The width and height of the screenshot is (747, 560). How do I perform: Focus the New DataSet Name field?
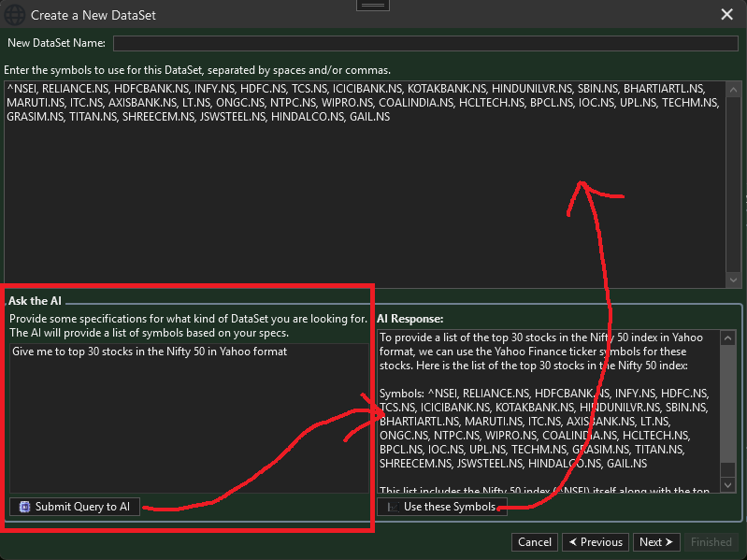click(x=425, y=43)
